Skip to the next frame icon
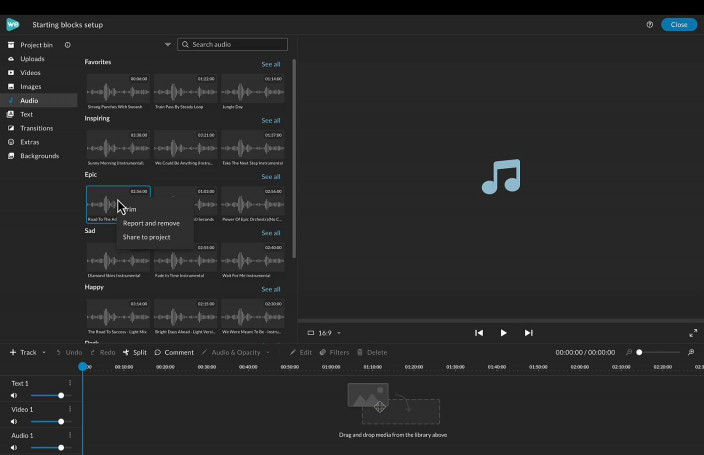 click(529, 333)
